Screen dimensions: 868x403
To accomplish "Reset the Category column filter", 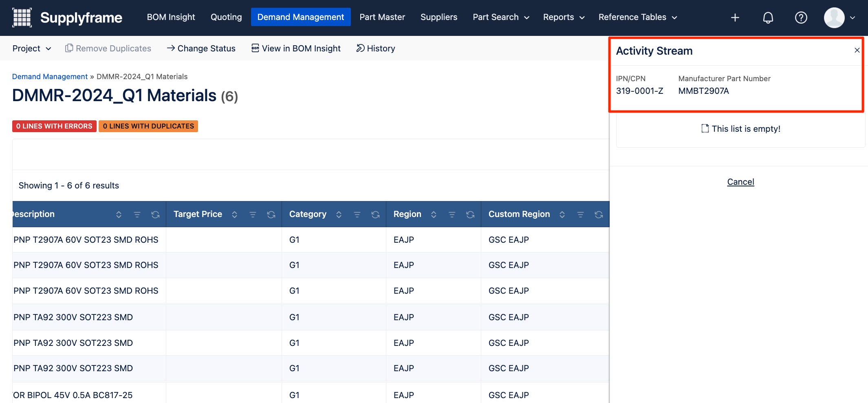I will coord(375,215).
